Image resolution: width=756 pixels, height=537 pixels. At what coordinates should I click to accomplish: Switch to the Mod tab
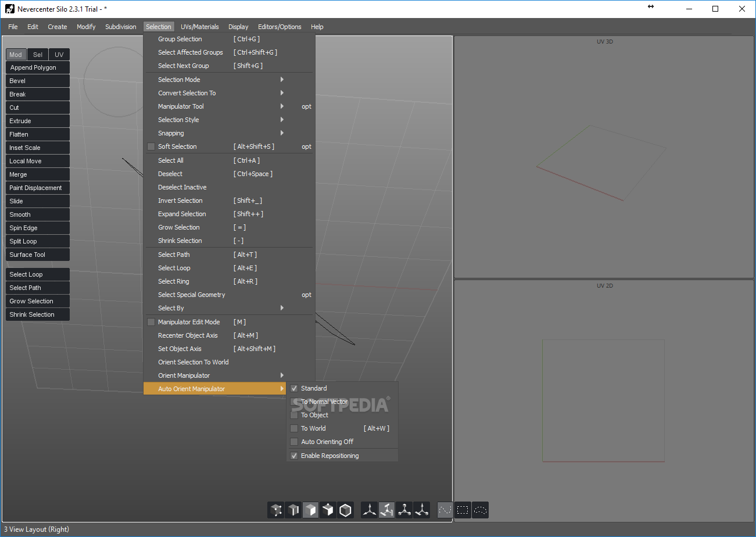[16, 55]
